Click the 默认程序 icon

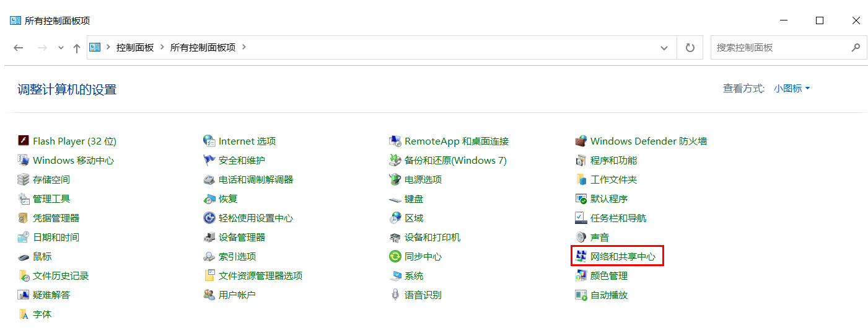click(581, 199)
